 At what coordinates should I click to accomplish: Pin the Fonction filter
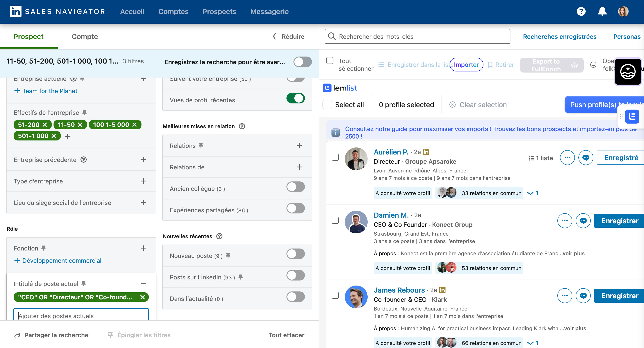point(43,248)
